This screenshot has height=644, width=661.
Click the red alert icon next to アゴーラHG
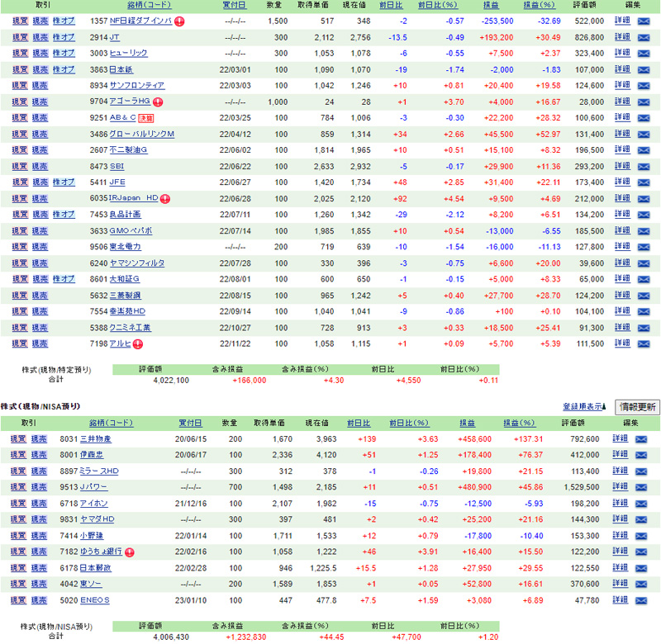158,102
